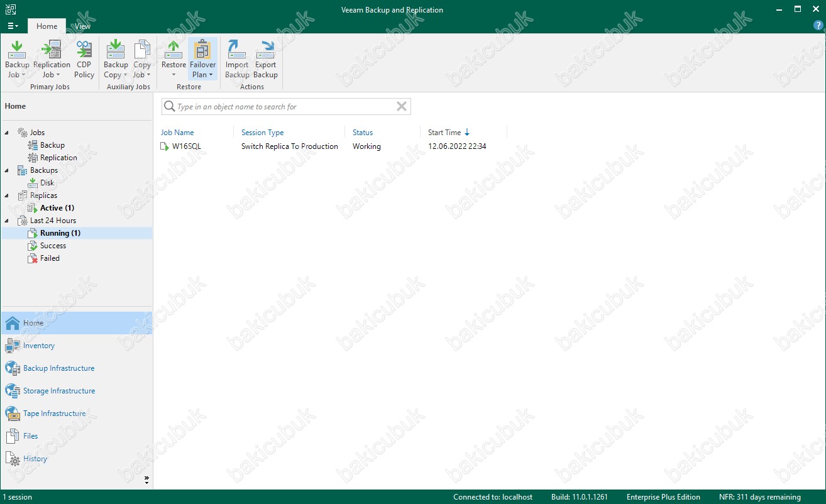
Task: Switch to the Home ribbon tab
Action: tap(47, 26)
